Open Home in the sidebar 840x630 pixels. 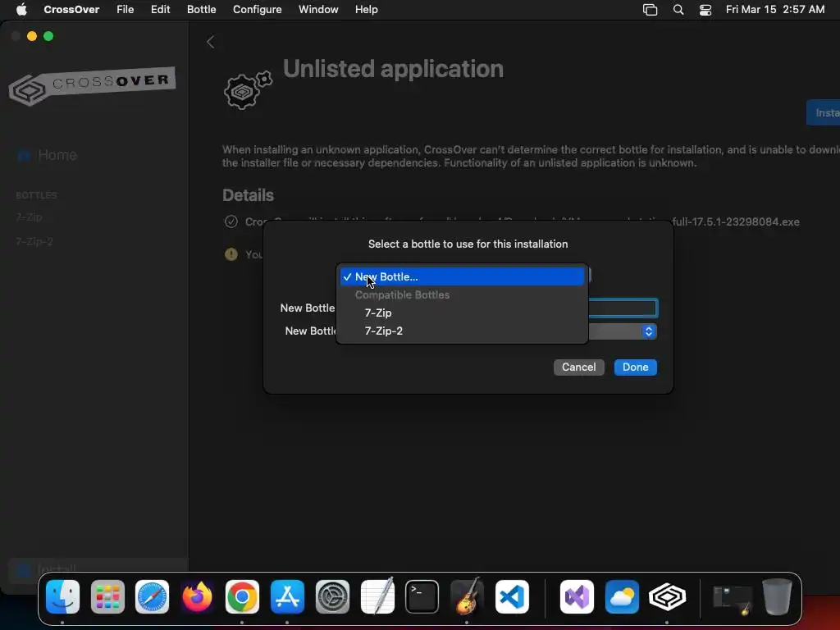pyautogui.click(x=47, y=155)
